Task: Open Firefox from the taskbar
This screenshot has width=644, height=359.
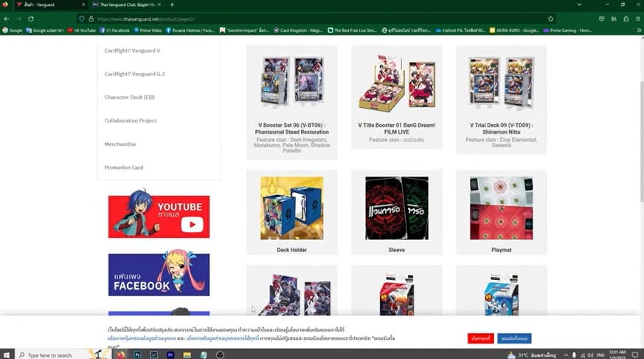Action: (121, 355)
